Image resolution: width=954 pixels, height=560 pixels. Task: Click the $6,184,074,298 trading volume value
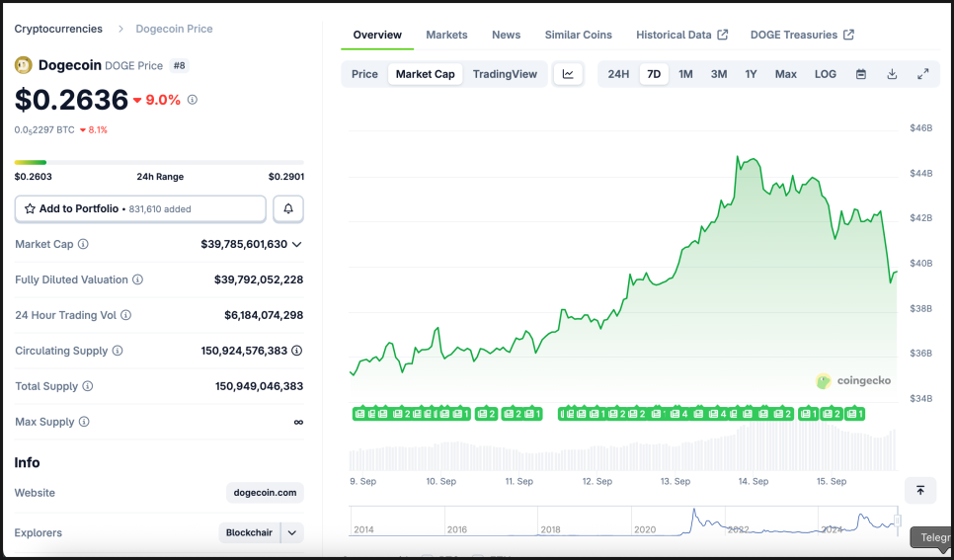coord(264,315)
